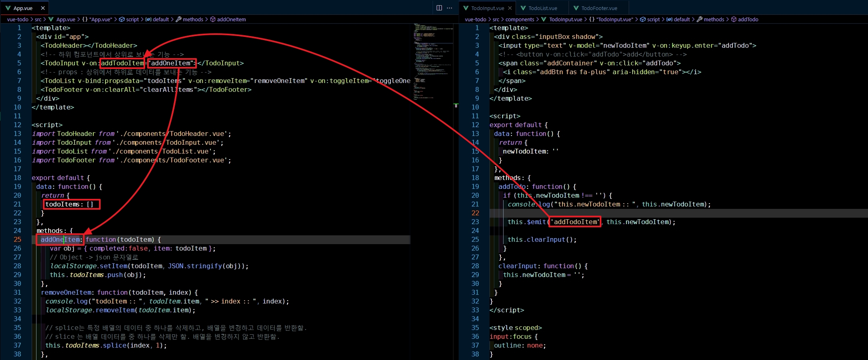This screenshot has height=360, width=868.
Task: Click the cube icon beside addOneItem breadcrumb
Action: point(213,19)
